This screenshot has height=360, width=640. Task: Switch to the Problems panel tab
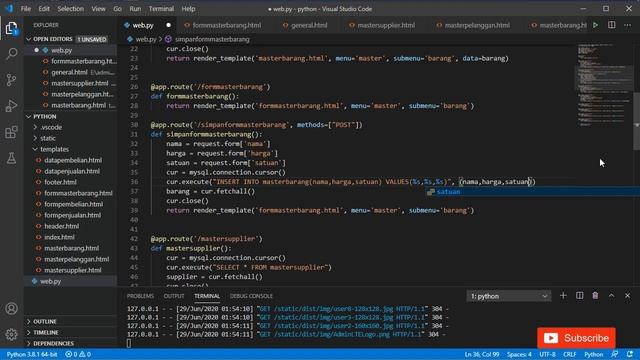(x=140, y=296)
